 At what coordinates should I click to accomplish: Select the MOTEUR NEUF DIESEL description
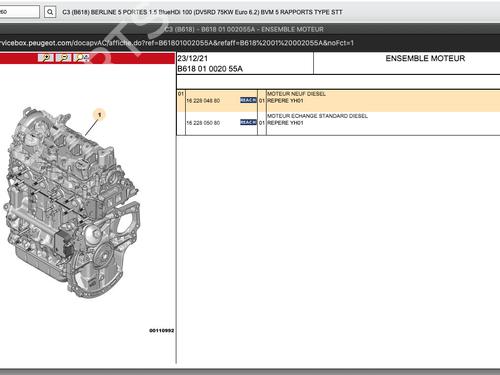pyautogui.click(x=296, y=94)
